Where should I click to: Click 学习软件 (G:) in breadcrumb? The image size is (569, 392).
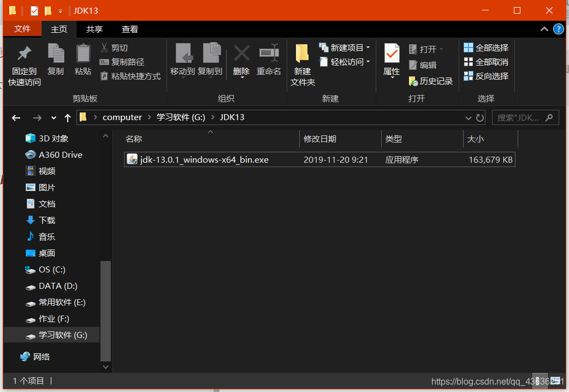(x=181, y=117)
